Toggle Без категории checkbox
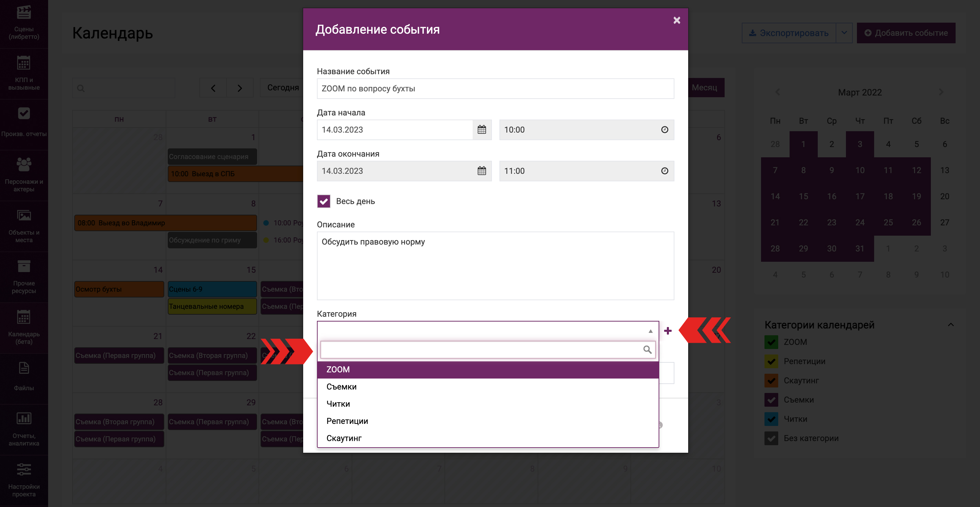The width and height of the screenshot is (980, 507). (x=771, y=438)
